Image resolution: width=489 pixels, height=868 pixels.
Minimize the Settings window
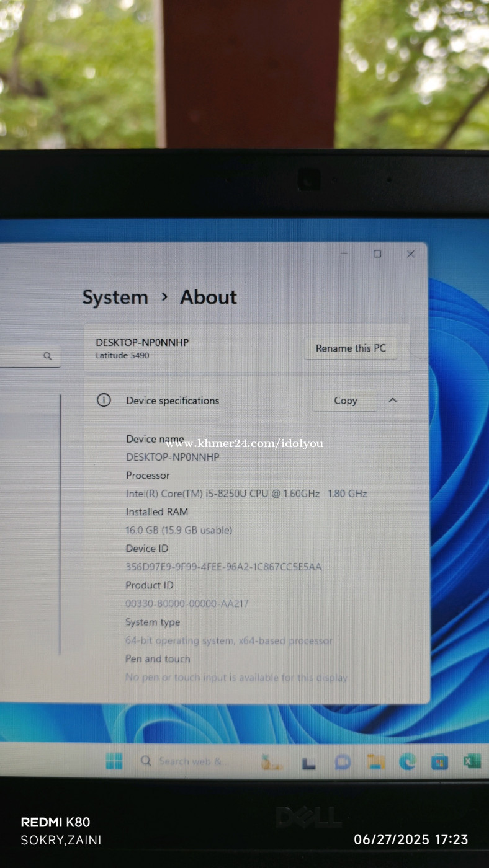[344, 254]
